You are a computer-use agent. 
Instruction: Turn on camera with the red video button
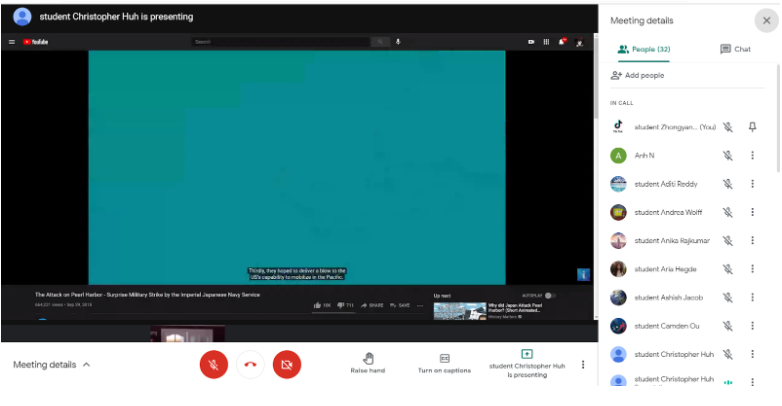tap(287, 365)
